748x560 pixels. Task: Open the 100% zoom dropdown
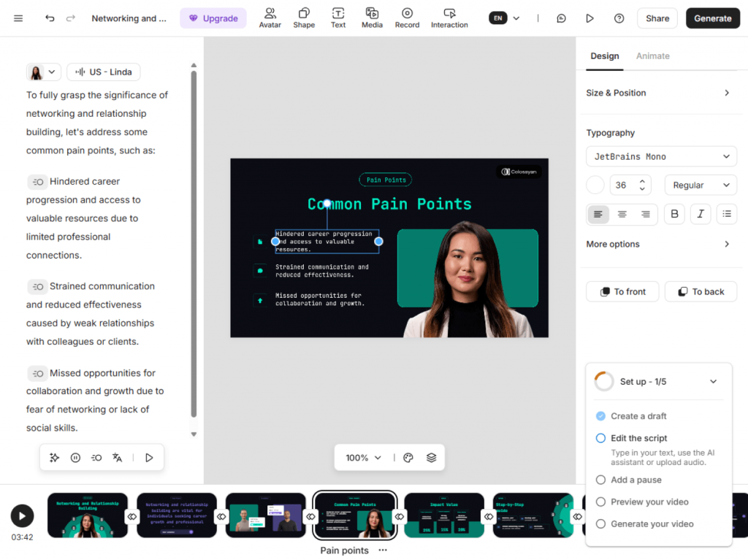(x=364, y=458)
